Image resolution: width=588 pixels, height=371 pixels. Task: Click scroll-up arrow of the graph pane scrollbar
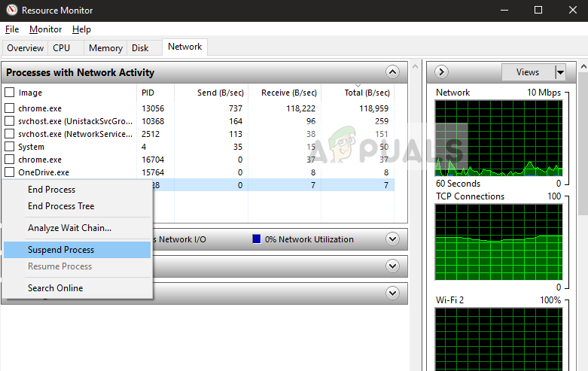coord(583,67)
